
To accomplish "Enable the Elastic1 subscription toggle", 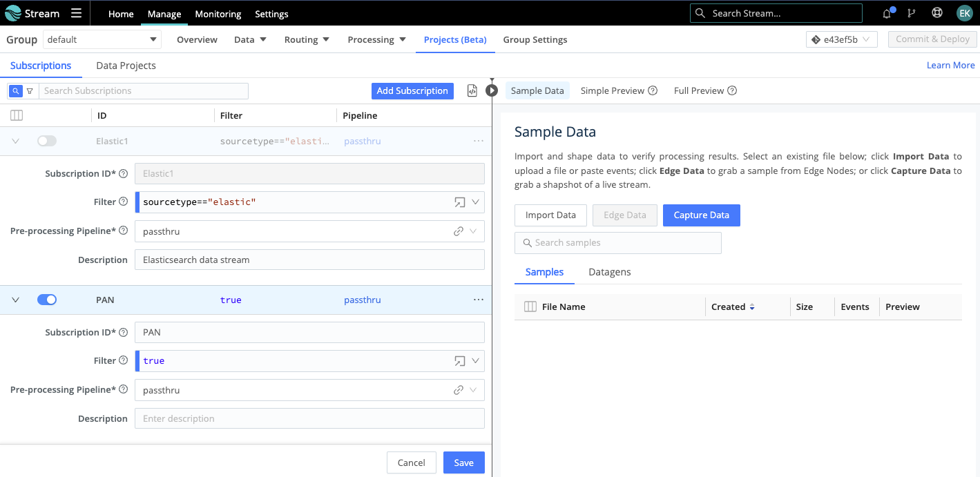I will click(47, 141).
